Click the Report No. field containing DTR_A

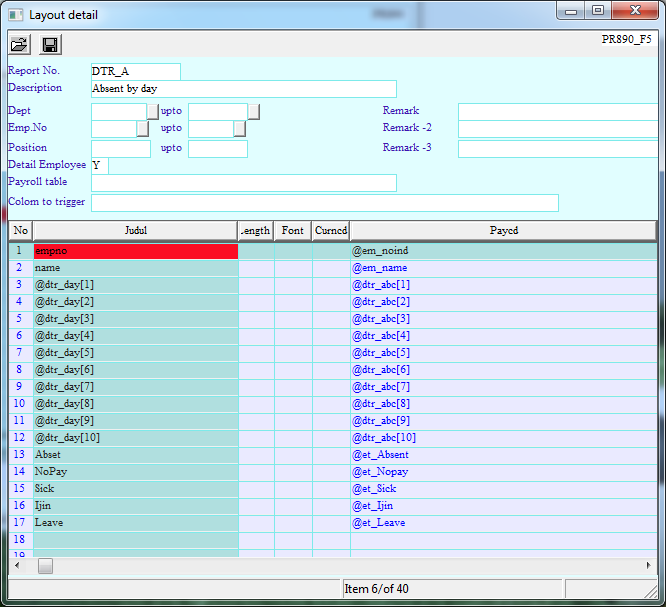click(135, 72)
